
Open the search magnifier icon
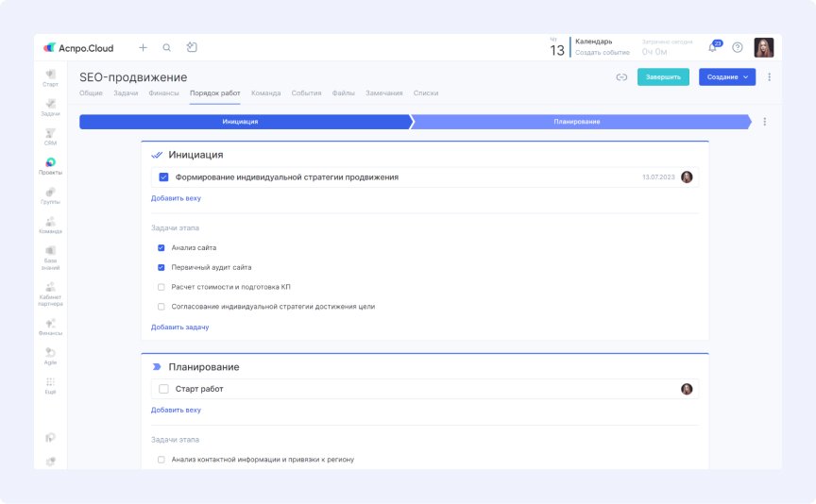click(166, 47)
